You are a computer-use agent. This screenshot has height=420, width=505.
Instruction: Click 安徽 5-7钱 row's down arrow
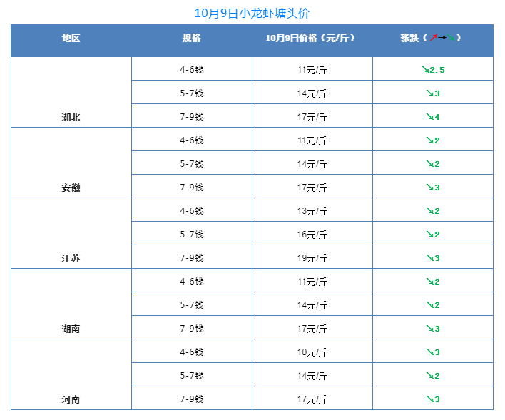click(429, 164)
